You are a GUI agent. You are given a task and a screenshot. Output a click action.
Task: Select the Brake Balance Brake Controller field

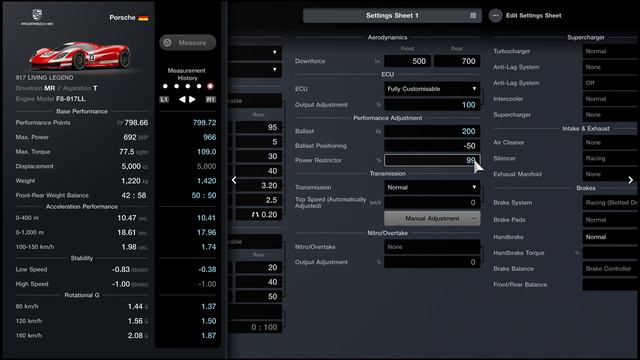tap(611, 269)
